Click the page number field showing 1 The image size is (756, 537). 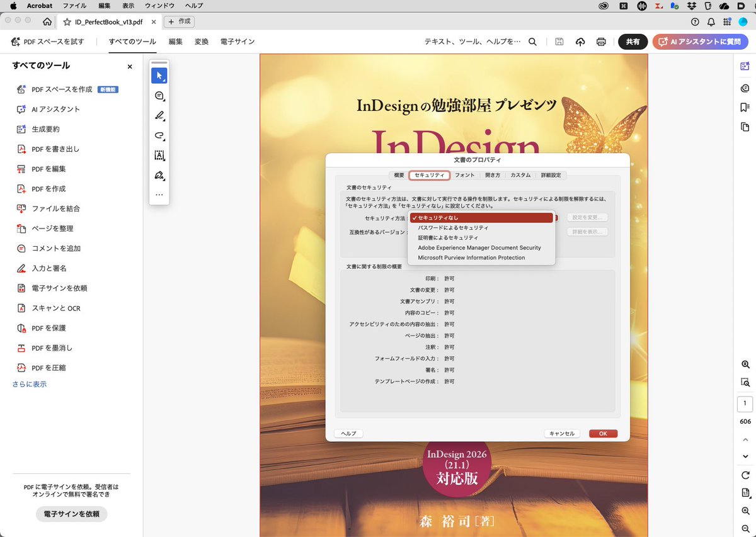(745, 404)
